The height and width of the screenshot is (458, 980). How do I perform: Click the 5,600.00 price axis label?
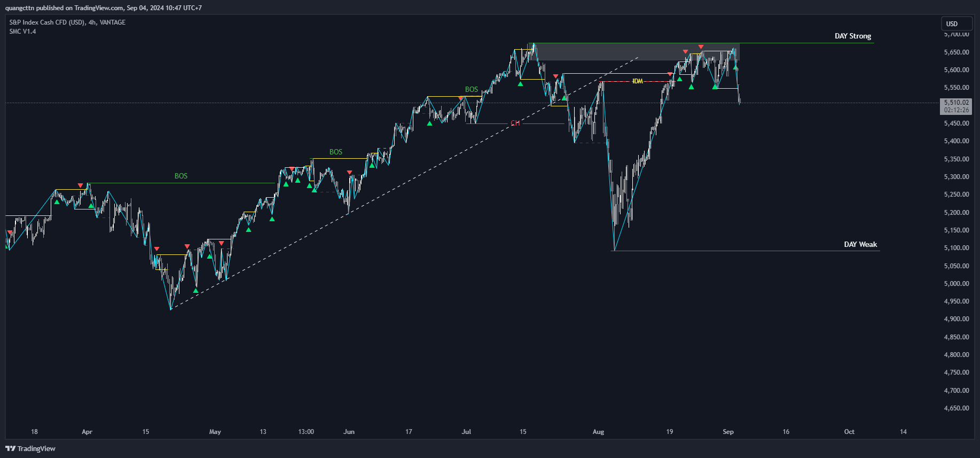click(956, 70)
